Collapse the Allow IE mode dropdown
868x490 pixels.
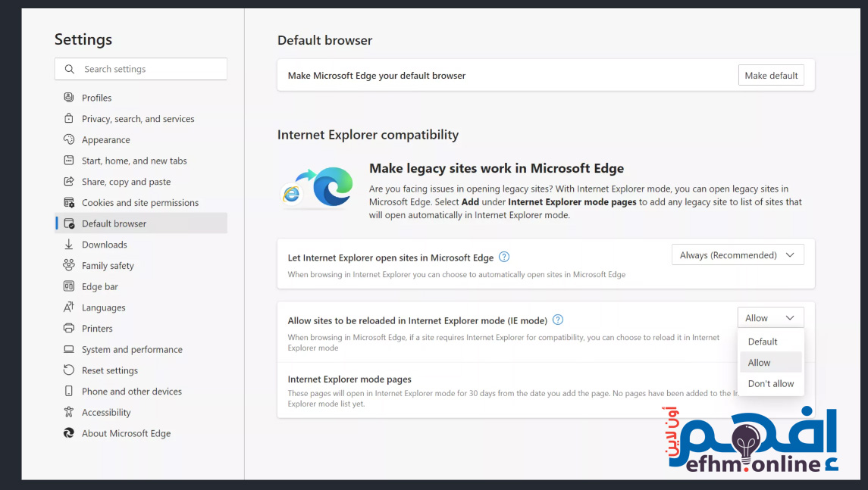coord(770,318)
